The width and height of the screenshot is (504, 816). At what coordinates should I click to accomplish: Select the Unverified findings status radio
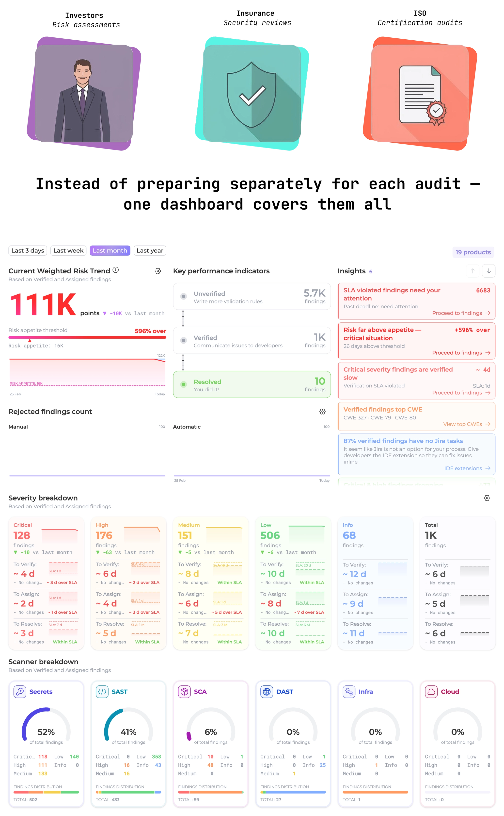[x=183, y=296]
